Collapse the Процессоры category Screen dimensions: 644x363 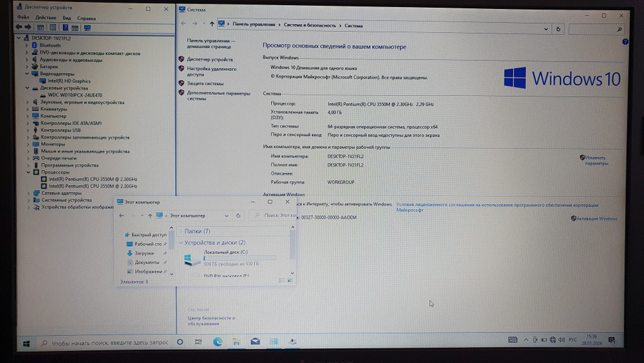[28, 172]
